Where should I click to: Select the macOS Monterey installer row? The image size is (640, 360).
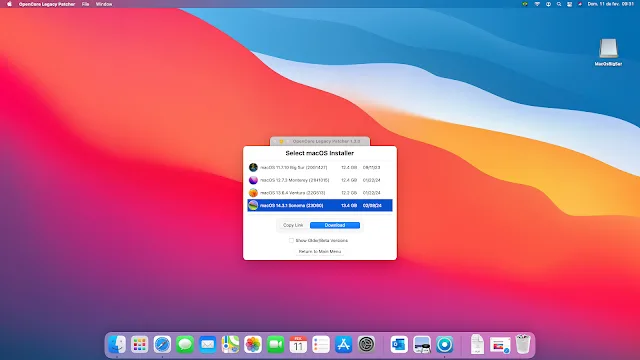320,180
